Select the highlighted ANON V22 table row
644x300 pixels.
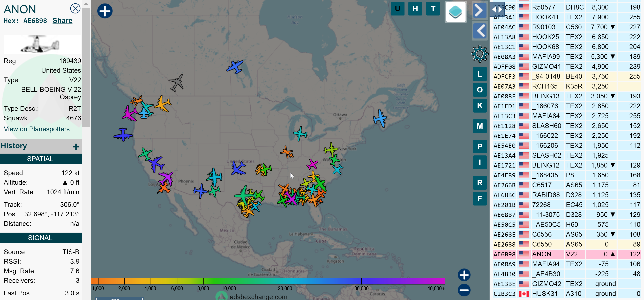coord(567,254)
